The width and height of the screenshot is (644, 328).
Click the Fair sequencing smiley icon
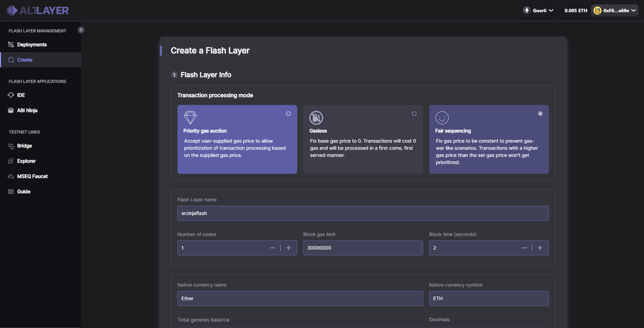(x=442, y=118)
